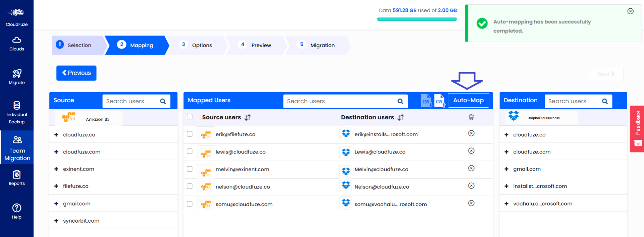Click the Dropbox for Business icon
The height and width of the screenshot is (237, 644).
click(x=514, y=116)
